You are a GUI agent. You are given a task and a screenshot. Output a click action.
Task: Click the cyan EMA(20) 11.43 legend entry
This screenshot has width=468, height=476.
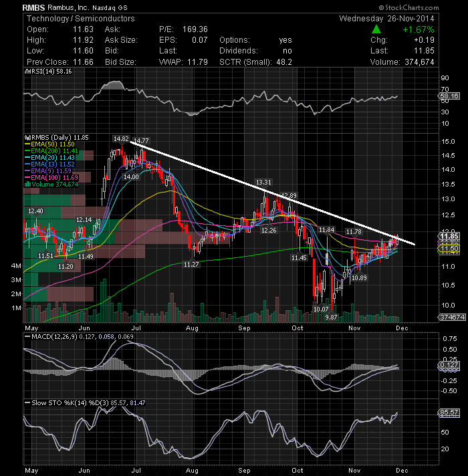click(x=49, y=158)
